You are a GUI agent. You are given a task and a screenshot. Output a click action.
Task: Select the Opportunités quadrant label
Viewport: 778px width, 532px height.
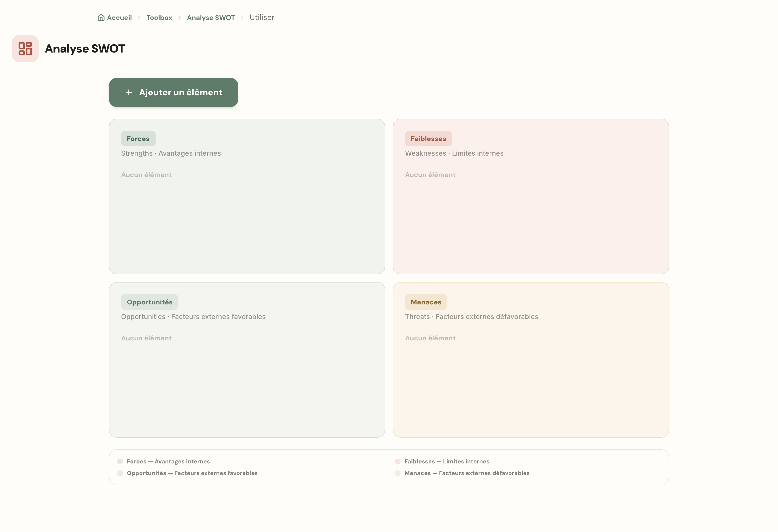tap(150, 302)
